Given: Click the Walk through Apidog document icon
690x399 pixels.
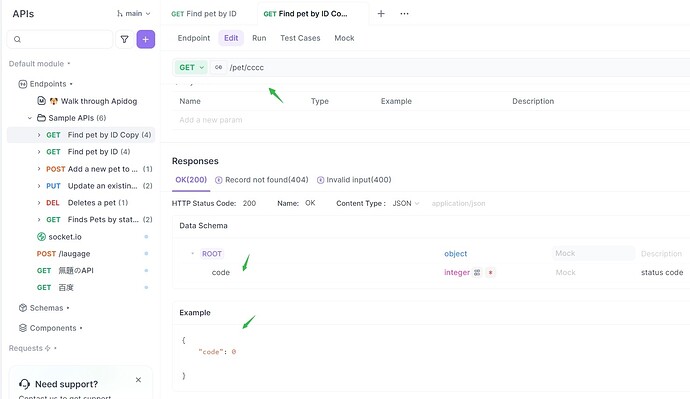Looking at the screenshot, I should tap(41, 101).
